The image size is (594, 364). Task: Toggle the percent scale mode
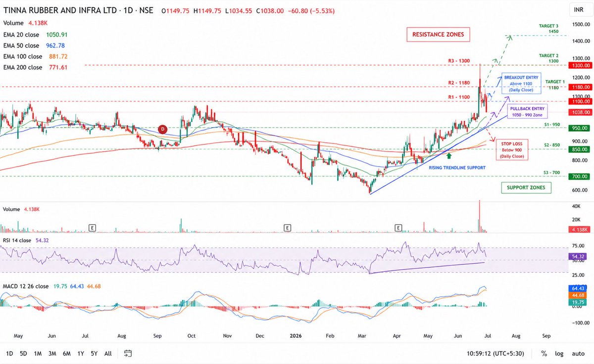point(544,354)
